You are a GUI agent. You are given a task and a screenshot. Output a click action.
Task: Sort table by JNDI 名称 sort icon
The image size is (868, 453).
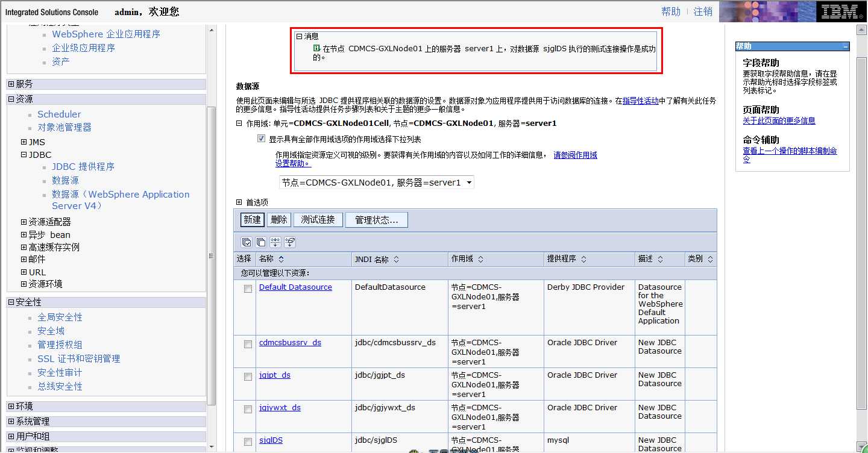[x=396, y=260]
